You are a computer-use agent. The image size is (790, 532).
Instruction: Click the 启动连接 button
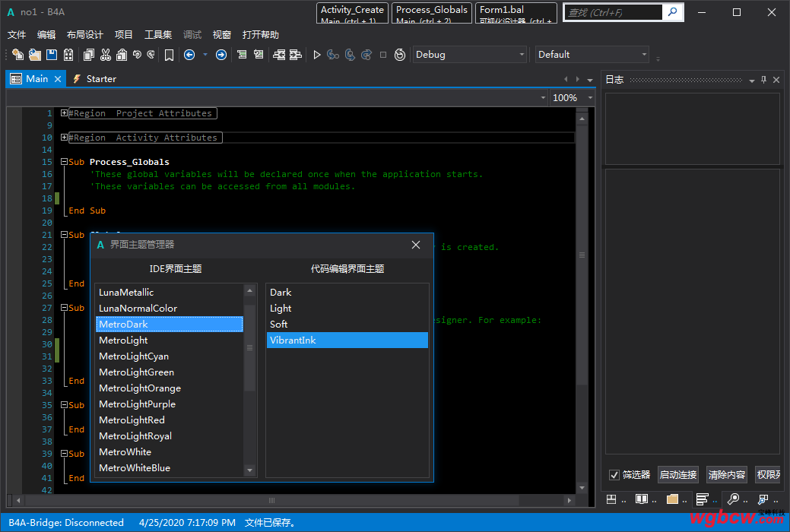click(x=678, y=474)
